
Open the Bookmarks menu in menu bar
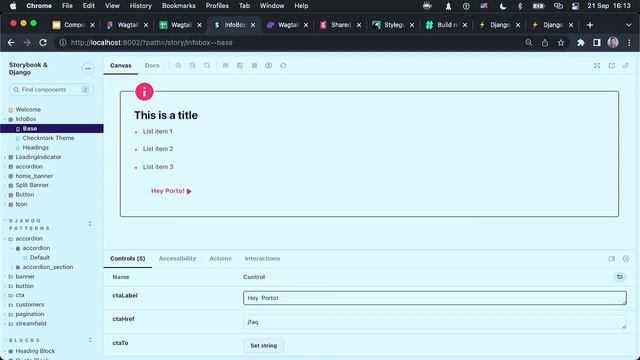tap(178, 6)
